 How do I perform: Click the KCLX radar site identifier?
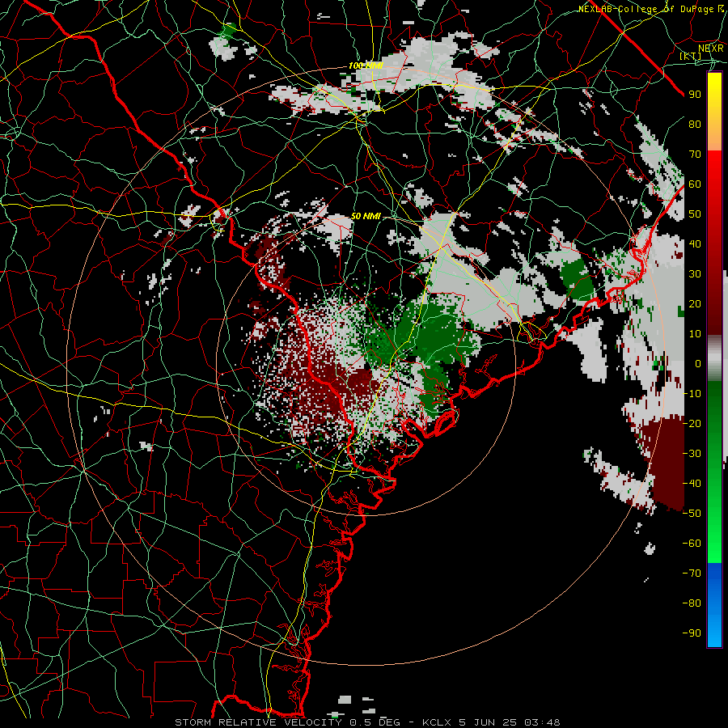click(437, 722)
